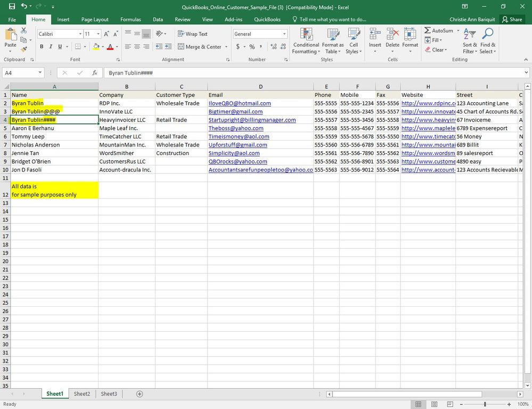Open the Theboss@yahoo.com email link
This screenshot has width=532, height=409.
pos(236,128)
